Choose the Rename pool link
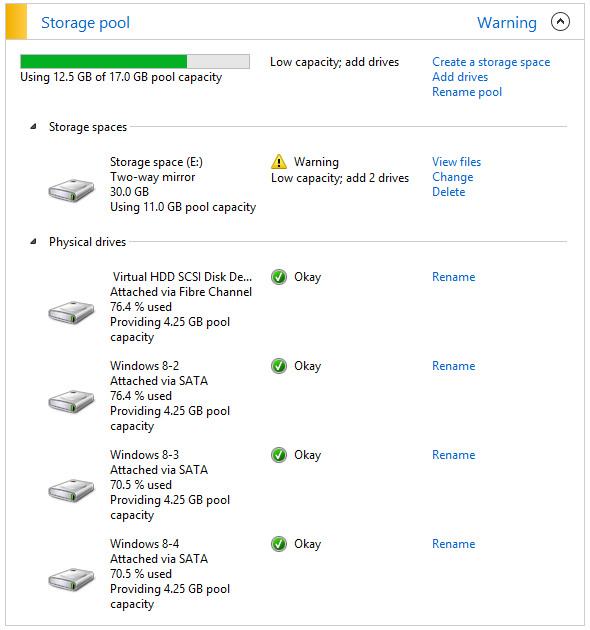 point(467,92)
